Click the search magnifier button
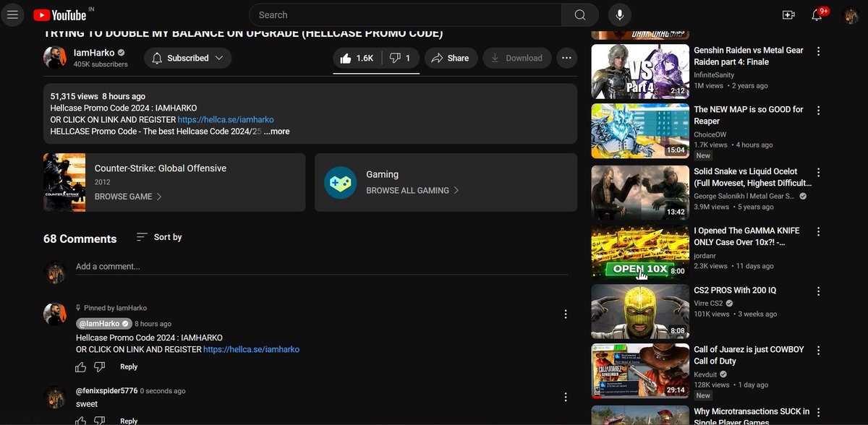868x425 pixels. [x=580, y=14]
